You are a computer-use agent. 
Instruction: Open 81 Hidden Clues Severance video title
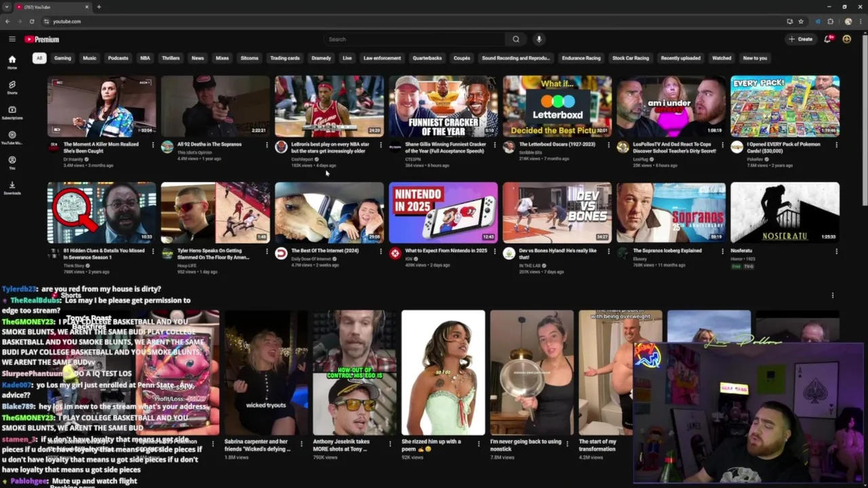(104, 253)
